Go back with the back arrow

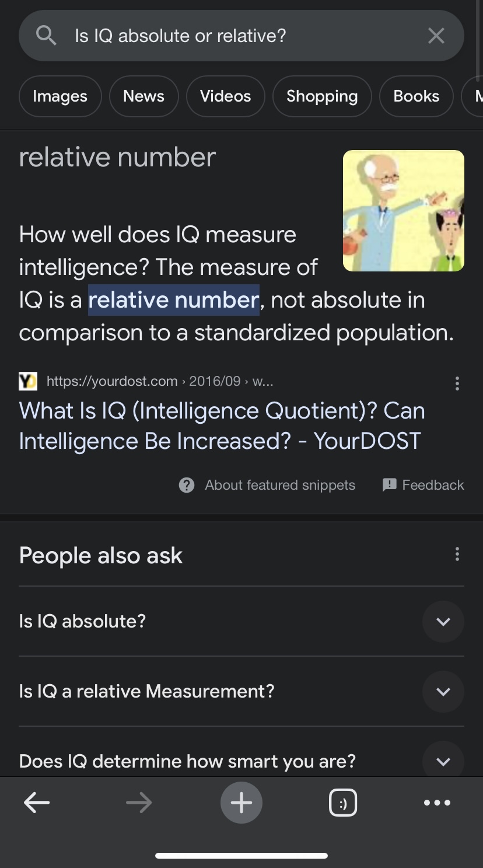tap(37, 803)
